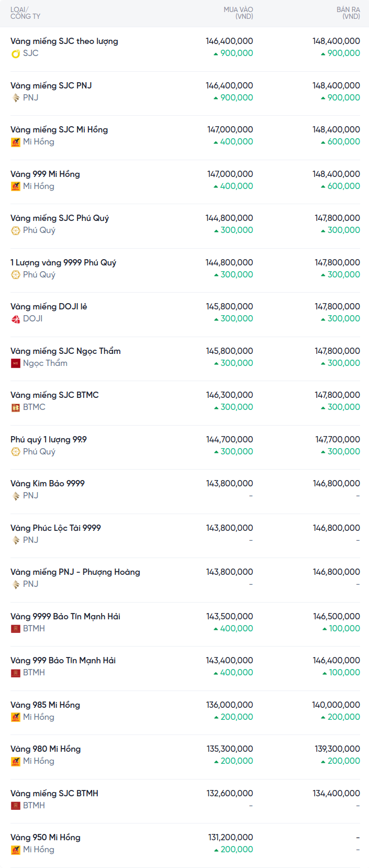Click PNJ logo under Vàng miếng SJC PNJ
The image size is (369, 868).
point(16,98)
